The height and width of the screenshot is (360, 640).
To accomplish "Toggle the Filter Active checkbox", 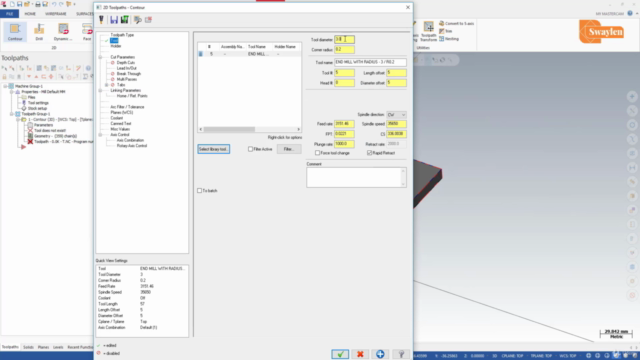I will (x=250, y=149).
